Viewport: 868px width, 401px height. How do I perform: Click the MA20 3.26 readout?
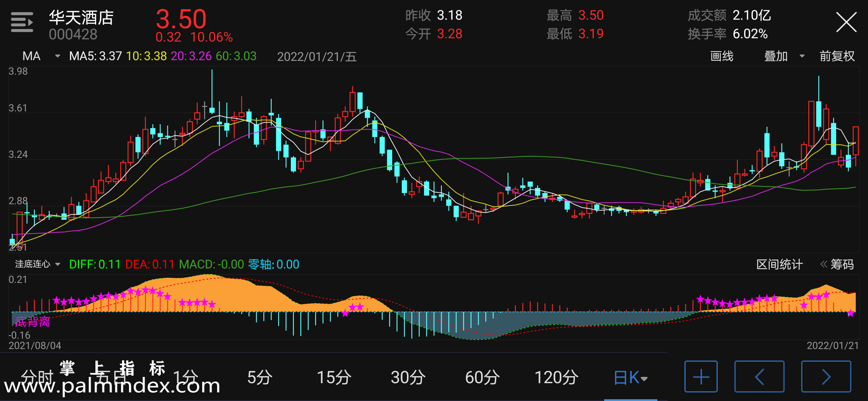click(191, 56)
